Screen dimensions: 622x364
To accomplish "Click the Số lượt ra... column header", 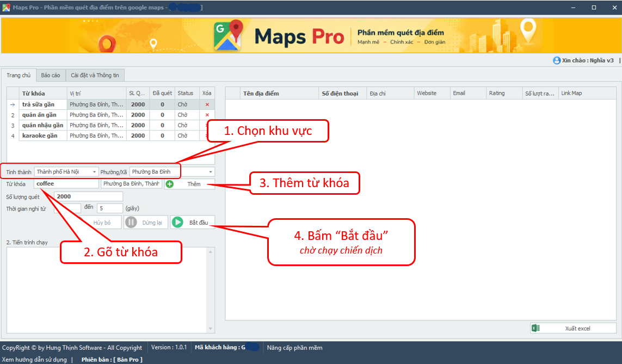I will click(x=540, y=94).
